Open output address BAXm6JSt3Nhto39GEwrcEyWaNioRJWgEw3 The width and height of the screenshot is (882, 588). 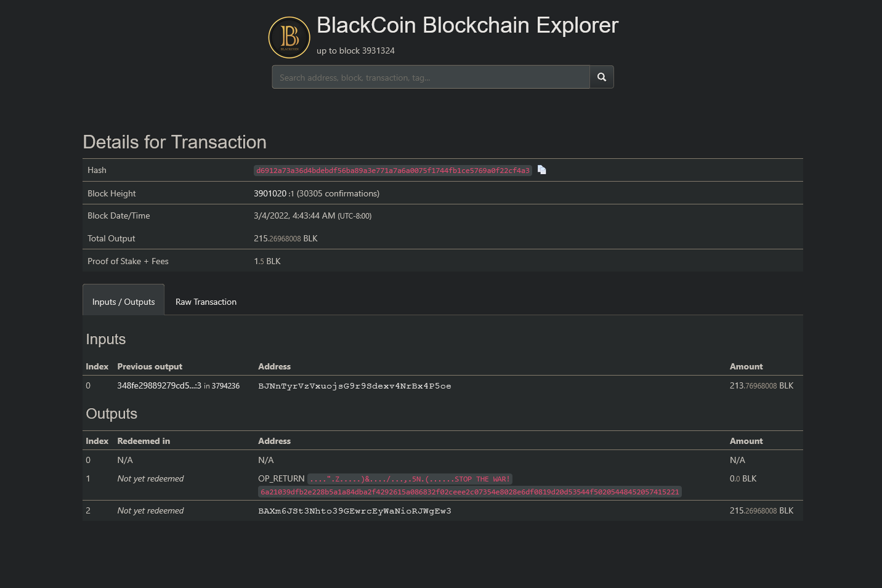tap(355, 511)
